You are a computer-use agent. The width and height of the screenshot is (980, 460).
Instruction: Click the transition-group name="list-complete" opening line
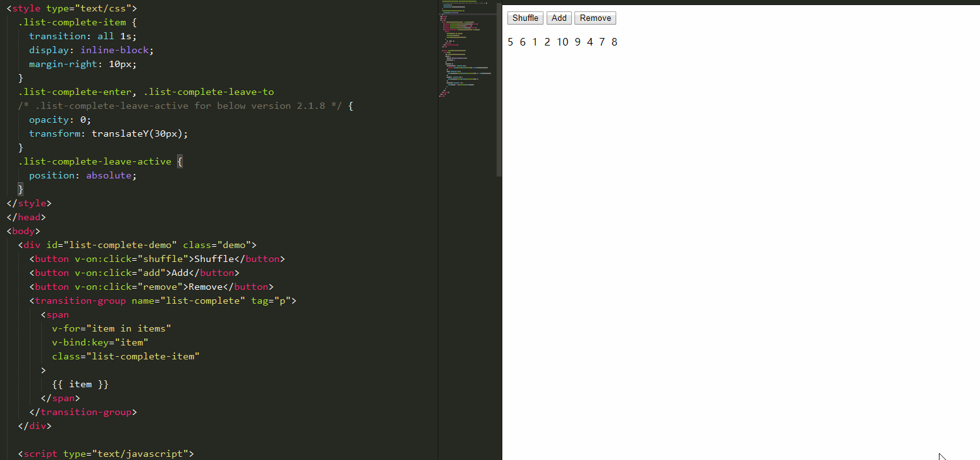pos(163,301)
